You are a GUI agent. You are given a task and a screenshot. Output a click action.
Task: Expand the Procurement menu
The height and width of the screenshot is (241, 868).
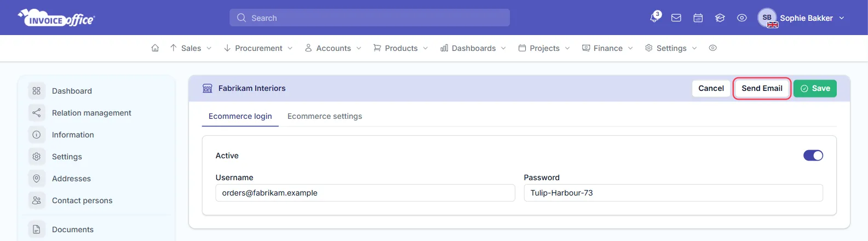(258, 48)
